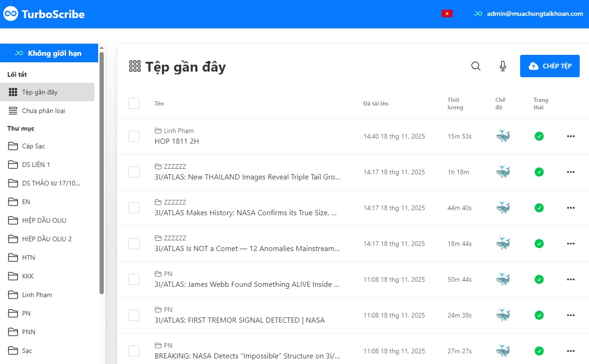589x364 pixels.
Task: Click the green status check on the THAILAND row
Action: 539,172
